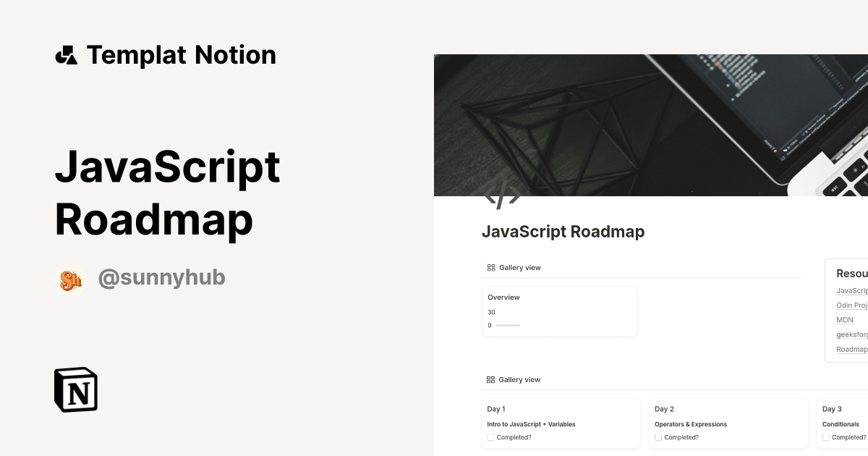868x456 pixels.
Task: Click the progress bar on the Overview card
Action: point(506,326)
